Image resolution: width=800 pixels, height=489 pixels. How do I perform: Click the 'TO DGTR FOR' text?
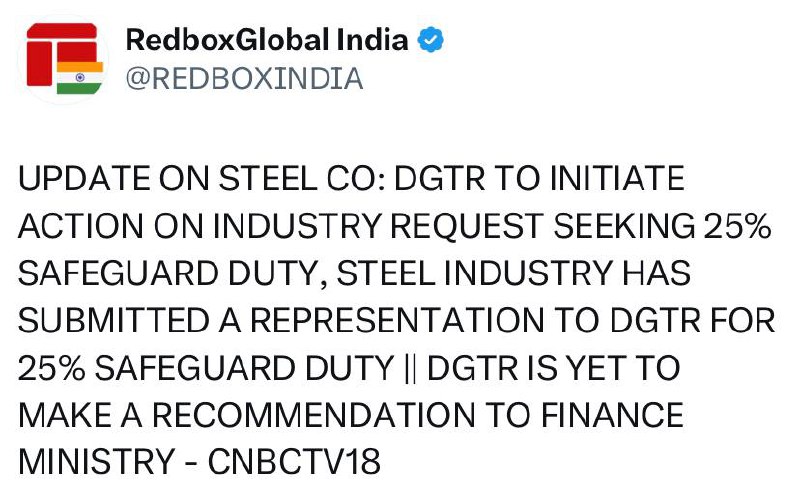[664, 321]
